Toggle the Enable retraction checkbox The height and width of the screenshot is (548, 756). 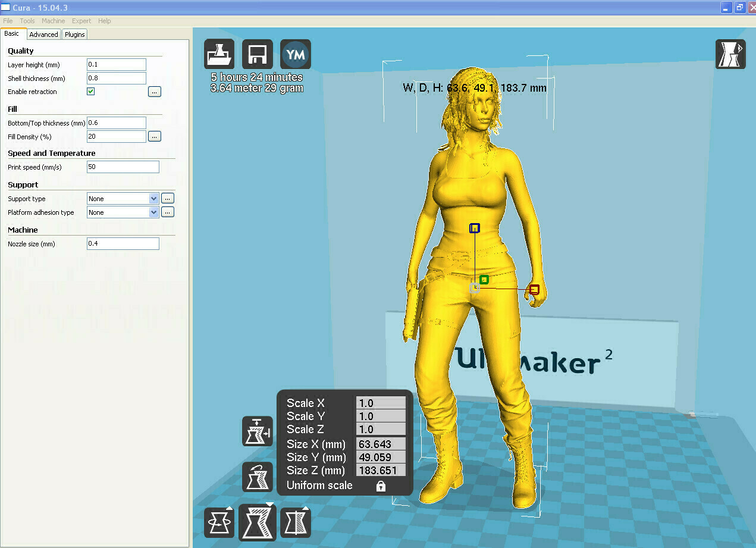click(91, 92)
